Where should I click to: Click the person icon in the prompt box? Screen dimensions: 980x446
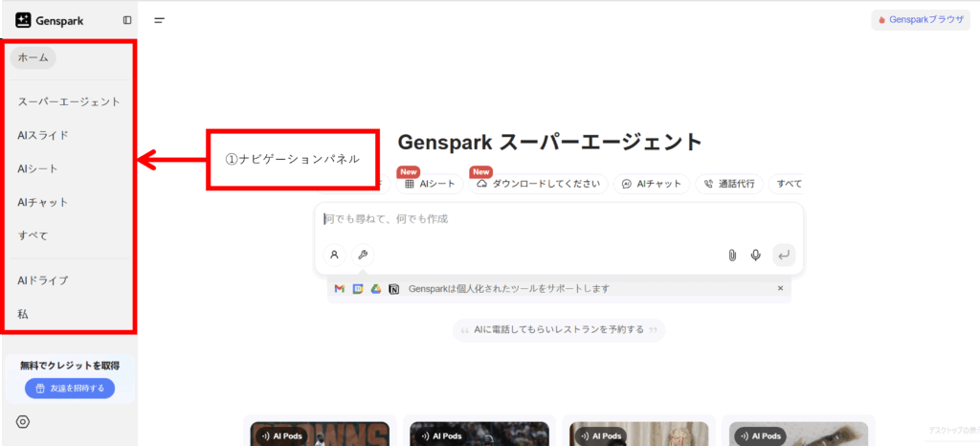(x=334, y=255)
